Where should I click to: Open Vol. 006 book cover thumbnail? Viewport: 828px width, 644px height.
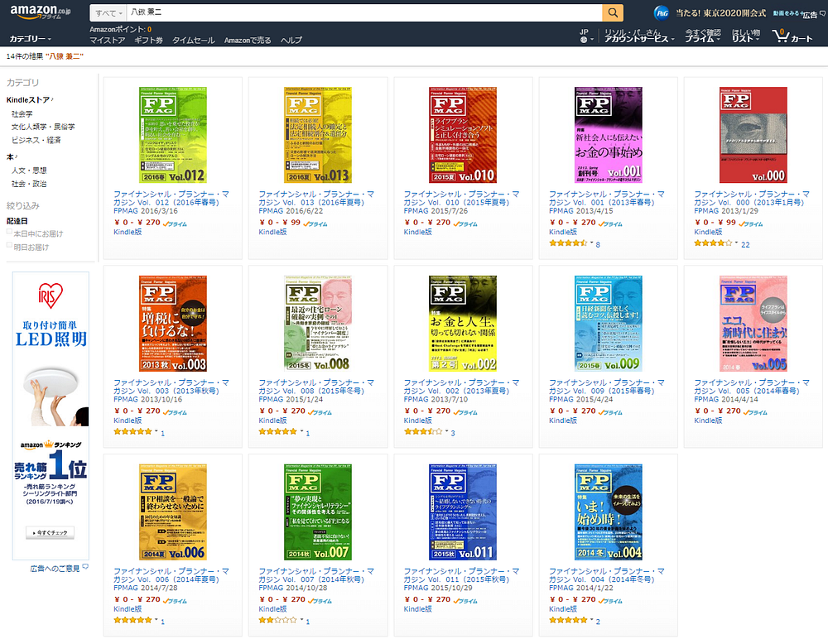173,512
